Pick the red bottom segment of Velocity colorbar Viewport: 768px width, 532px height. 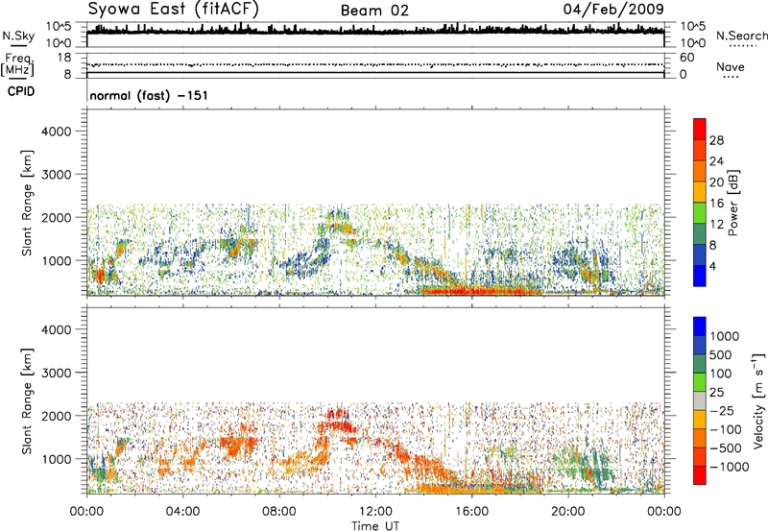coord(700,475)
